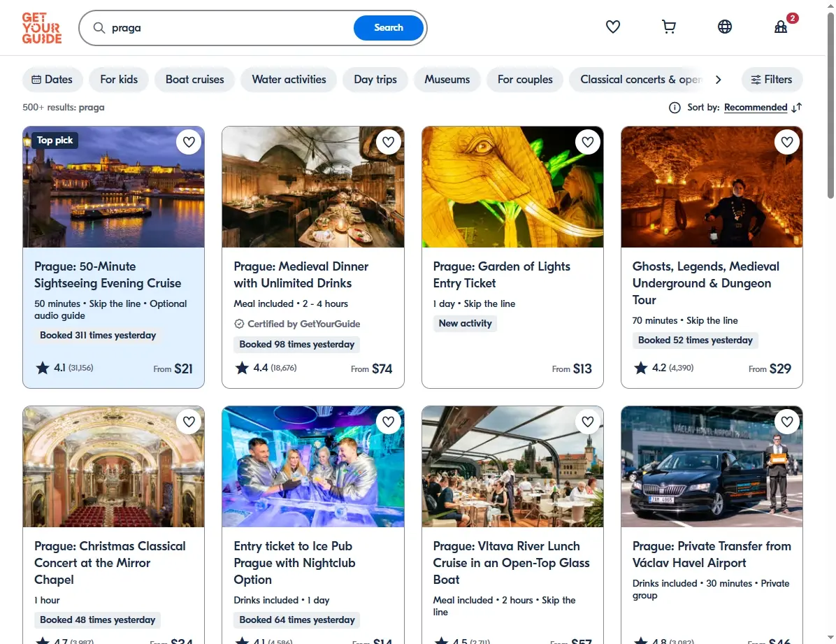
Task: Save Ghosts, Legends Dungeon Tour to wishlist
Action: [x=787, y=142]
